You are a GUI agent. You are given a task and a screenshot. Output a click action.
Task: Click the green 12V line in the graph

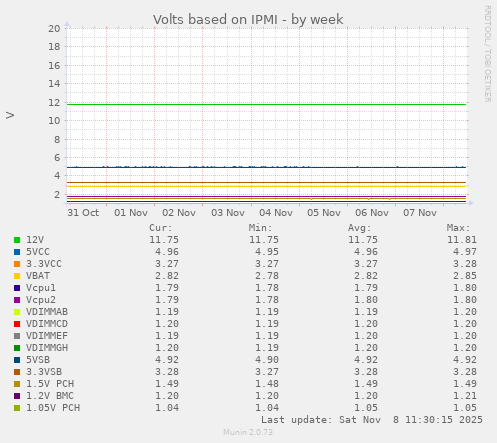267,105
